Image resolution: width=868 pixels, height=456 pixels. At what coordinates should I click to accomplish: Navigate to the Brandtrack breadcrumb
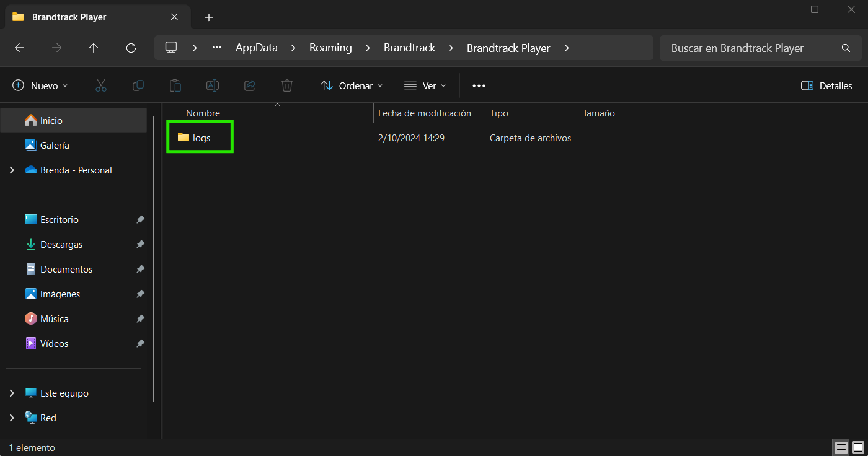point(409,48)
